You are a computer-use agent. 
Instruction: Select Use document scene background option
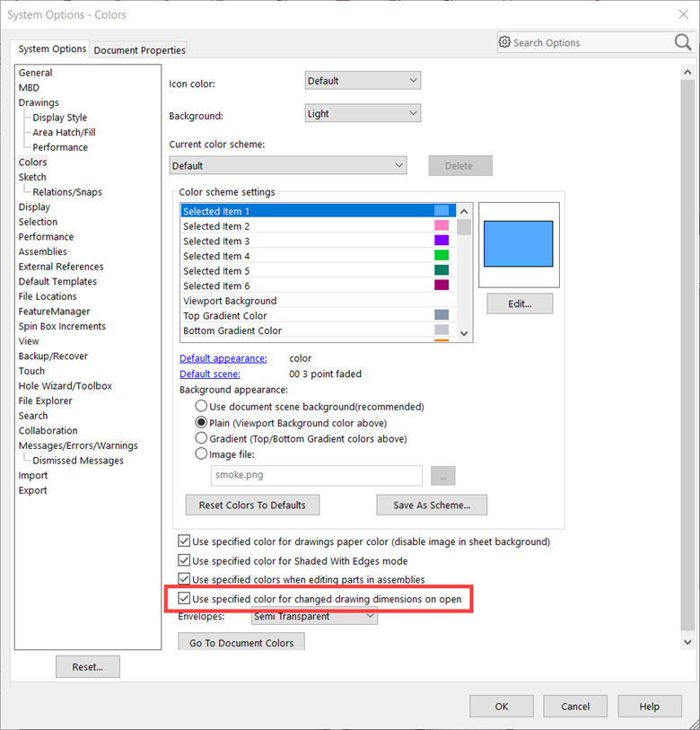tap(201, 406)
